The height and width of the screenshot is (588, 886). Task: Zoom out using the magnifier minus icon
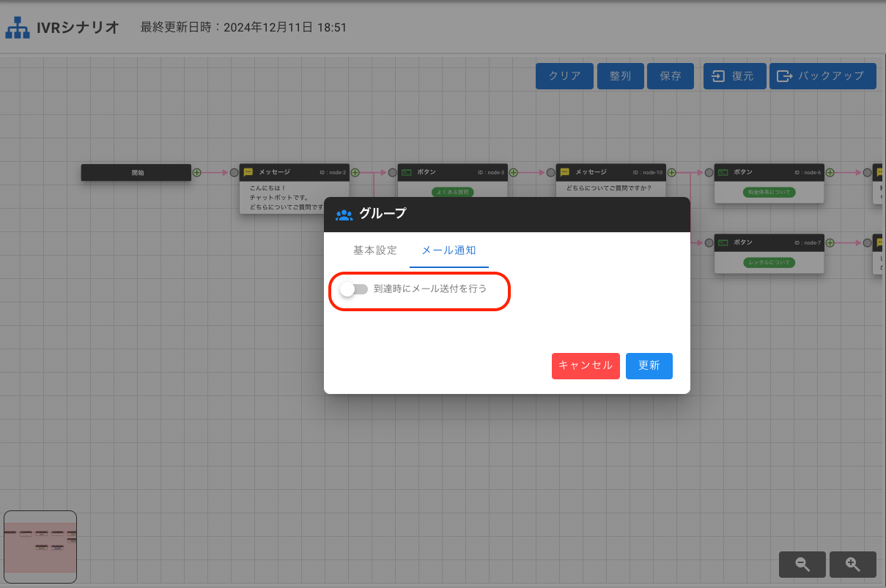coord(802,565)
